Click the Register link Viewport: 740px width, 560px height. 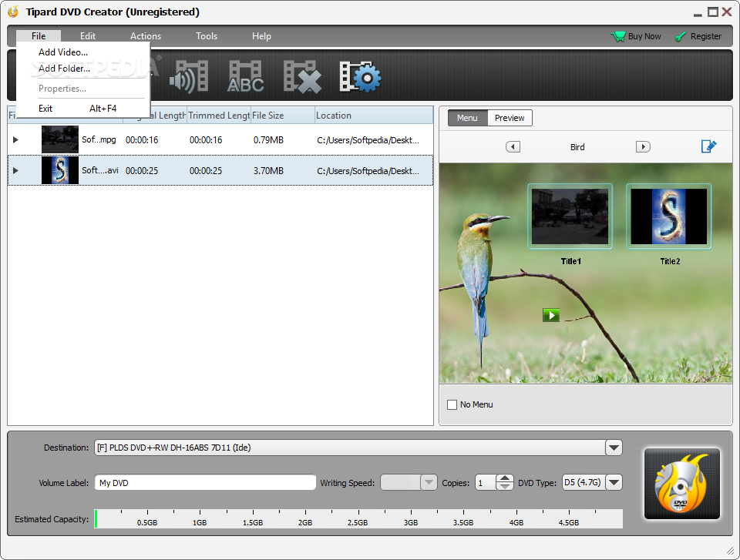[x=705, y=36]
